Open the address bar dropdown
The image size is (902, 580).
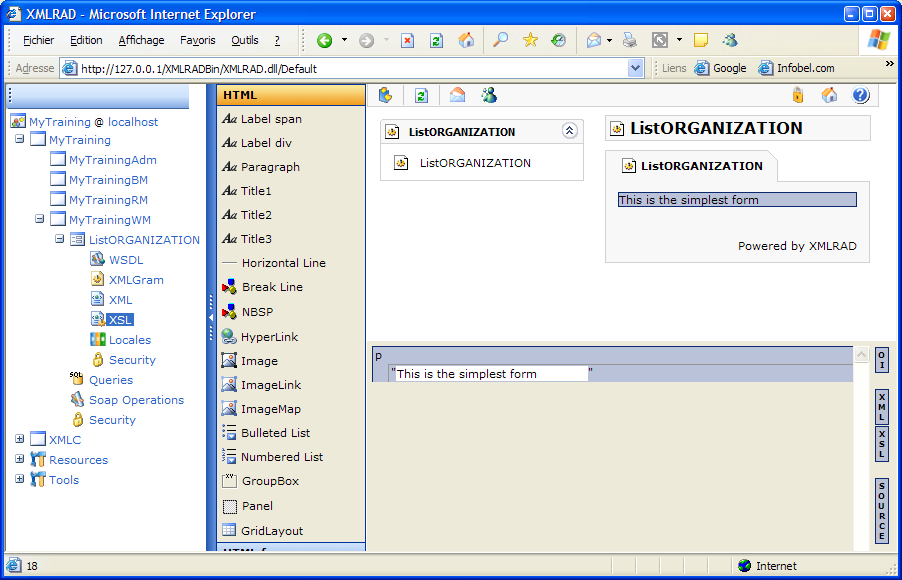point(635,68)
